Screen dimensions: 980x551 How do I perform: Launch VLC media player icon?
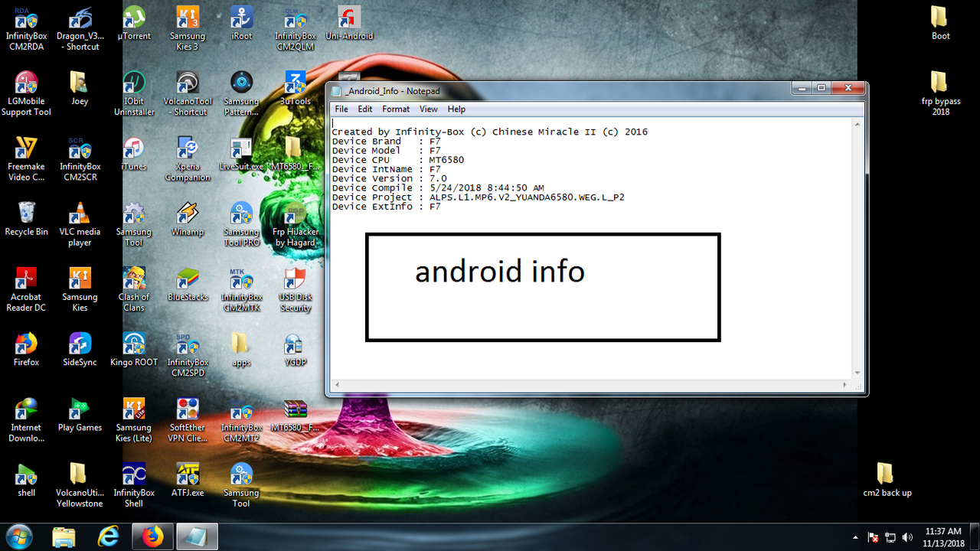(x=80, y=224)
